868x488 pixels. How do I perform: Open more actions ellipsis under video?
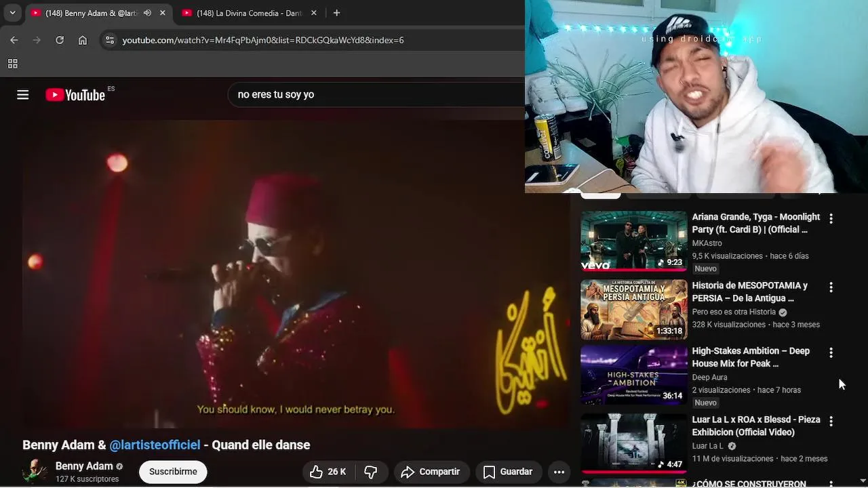pyautogui.click(x=559, y=472)
